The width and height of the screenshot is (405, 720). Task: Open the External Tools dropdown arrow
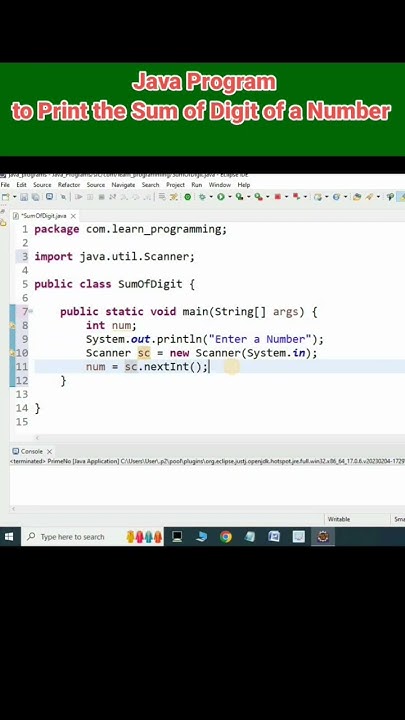pyautogui.click(x=268, y=197)
